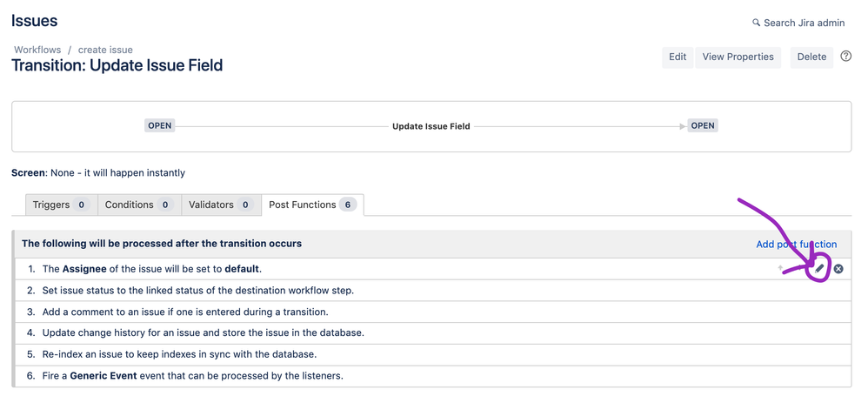Select row 'Re-index an issue to keep indexes'

coord(431,355)
